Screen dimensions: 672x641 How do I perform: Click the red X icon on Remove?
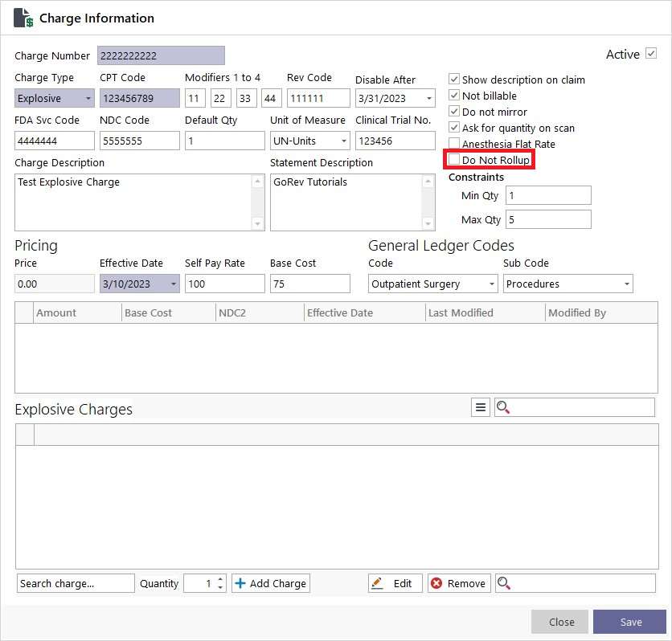[436, 583]
